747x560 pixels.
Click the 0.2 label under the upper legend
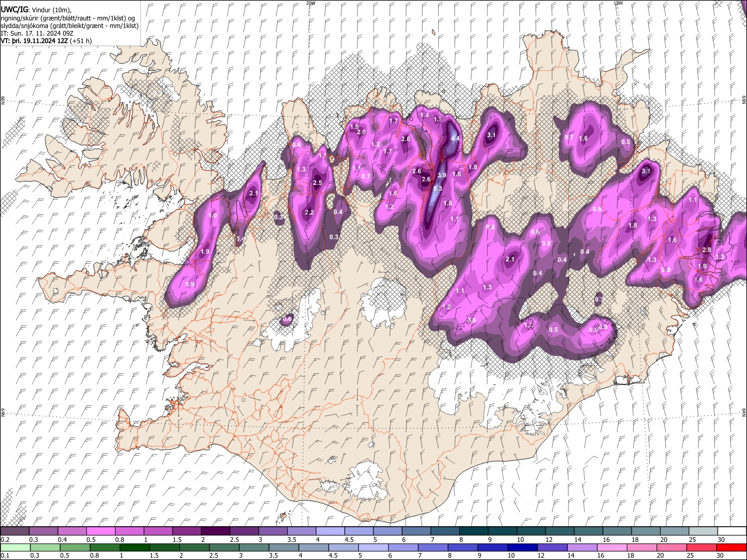coord(4,540)
